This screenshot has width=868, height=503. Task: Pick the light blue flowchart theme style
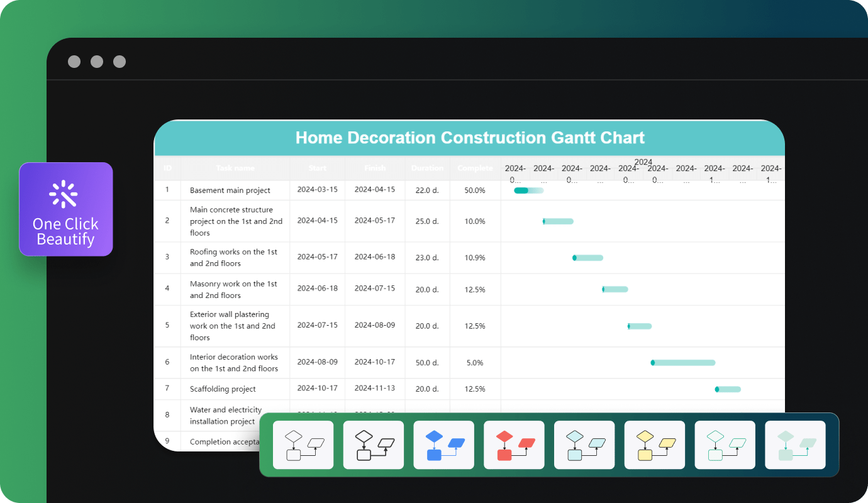point(584,445)
